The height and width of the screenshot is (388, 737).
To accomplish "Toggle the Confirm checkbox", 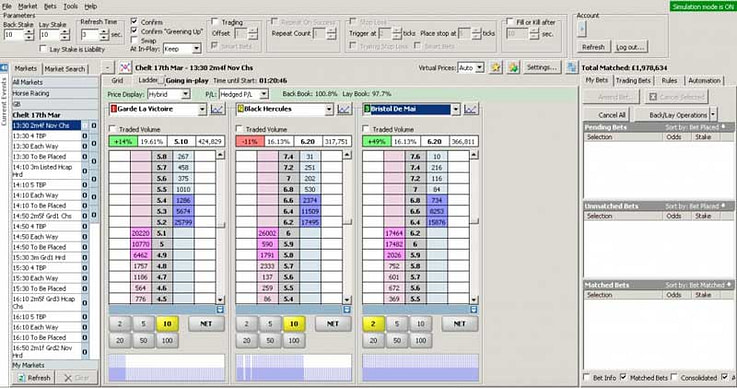I will [x=134, y=22].
